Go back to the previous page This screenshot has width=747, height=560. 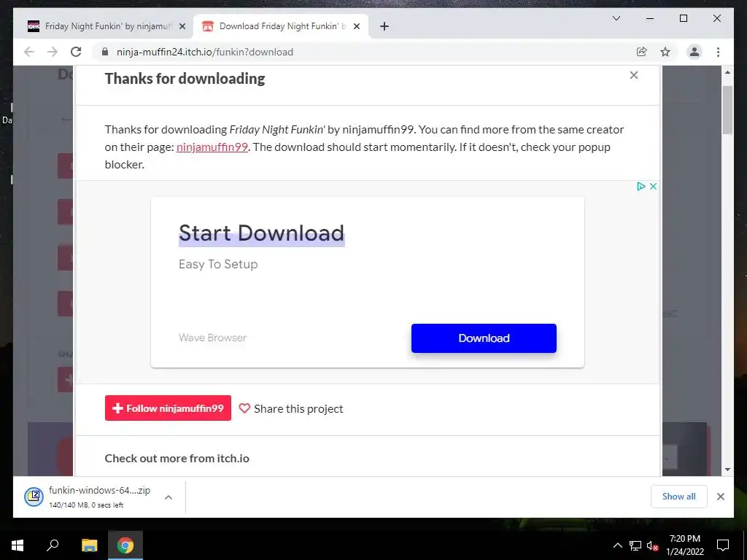click(x=29, y=52)
